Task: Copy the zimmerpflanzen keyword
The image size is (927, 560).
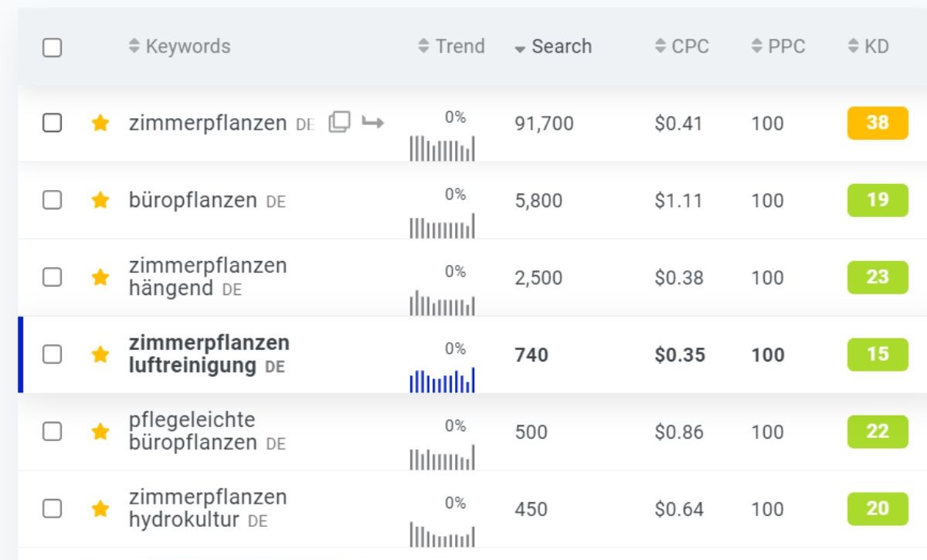Action: pos(338,122)
